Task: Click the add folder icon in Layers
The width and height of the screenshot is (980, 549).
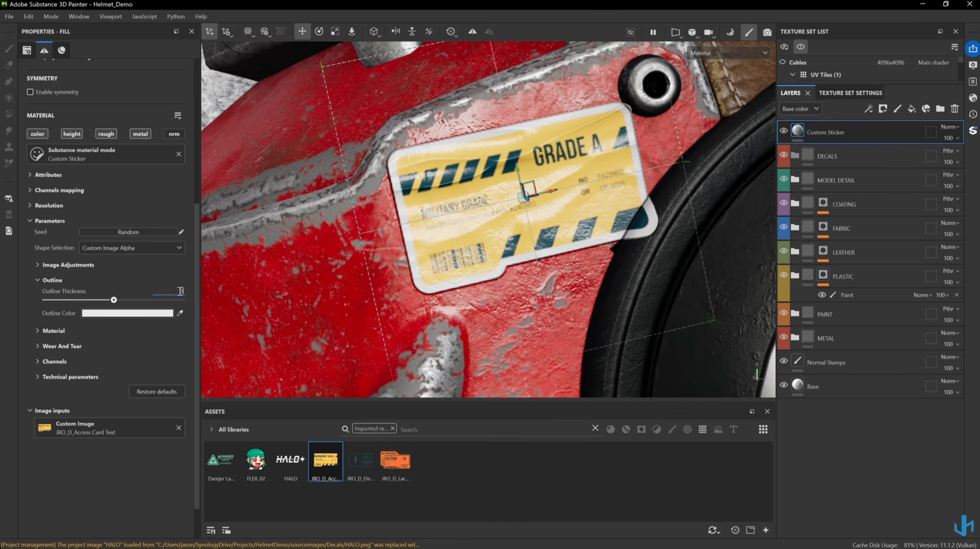Action: pos(940,109)
